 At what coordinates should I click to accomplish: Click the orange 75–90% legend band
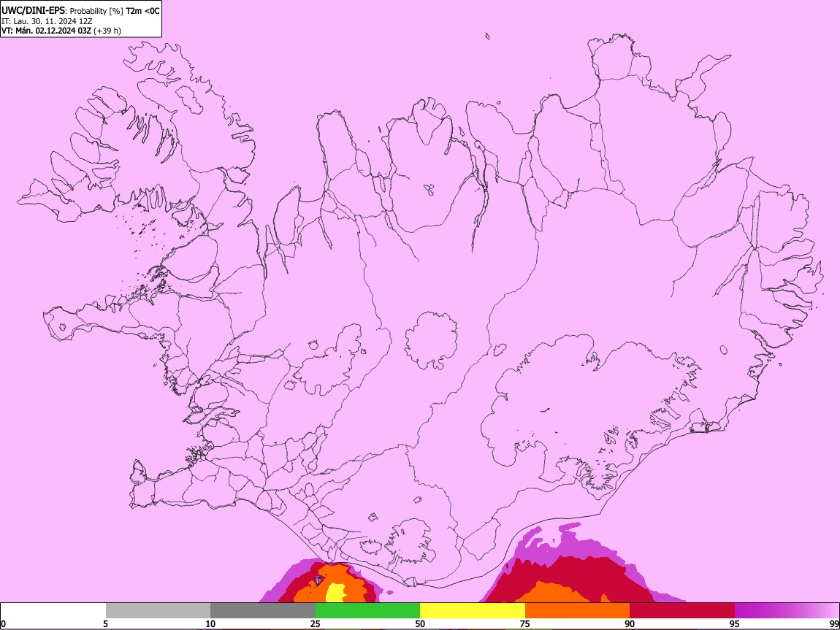point(578,611)
